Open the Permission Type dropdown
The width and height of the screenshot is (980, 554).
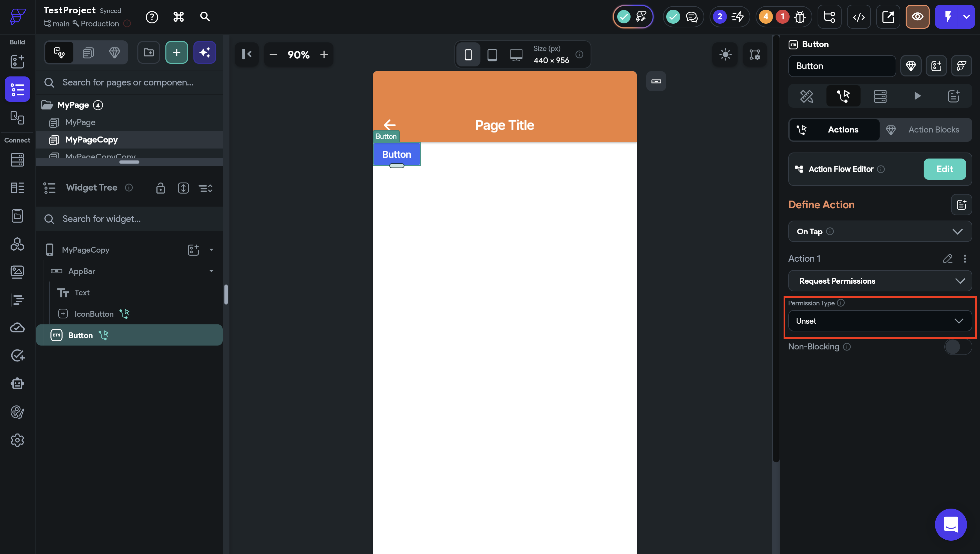pyautogui.click(x=880, y=321)
